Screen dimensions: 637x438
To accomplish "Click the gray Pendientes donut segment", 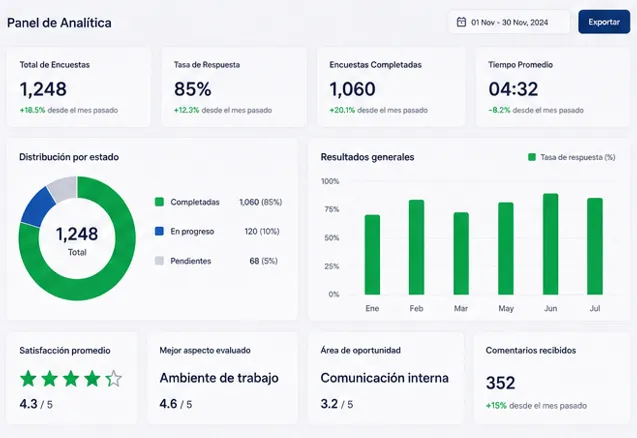I will pyautogui.click(x=64, y=188).
